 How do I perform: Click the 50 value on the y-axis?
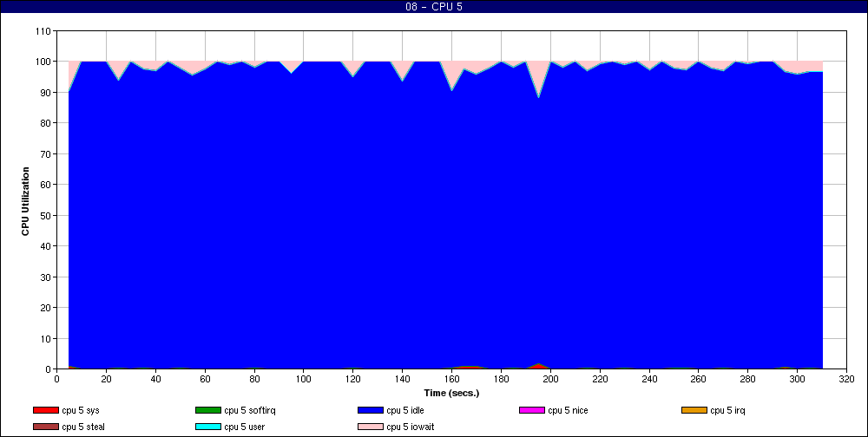[47, 215]
